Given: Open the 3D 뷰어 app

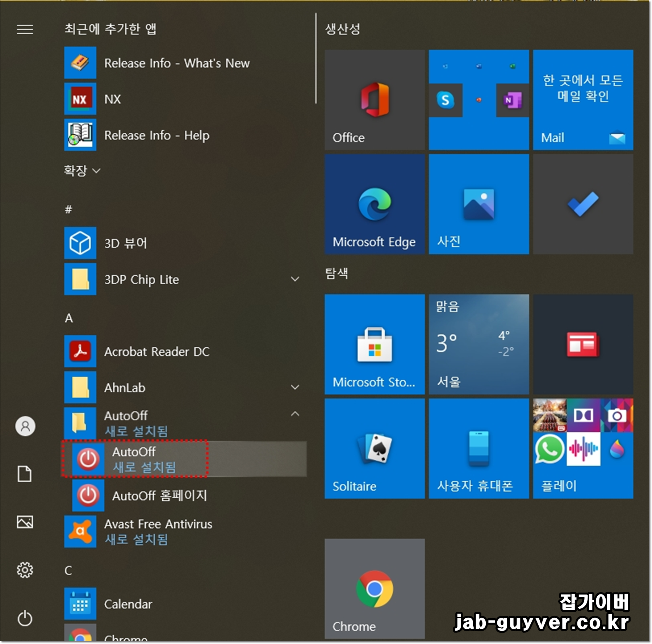Looking at the screenshot, I should point(185,243).
